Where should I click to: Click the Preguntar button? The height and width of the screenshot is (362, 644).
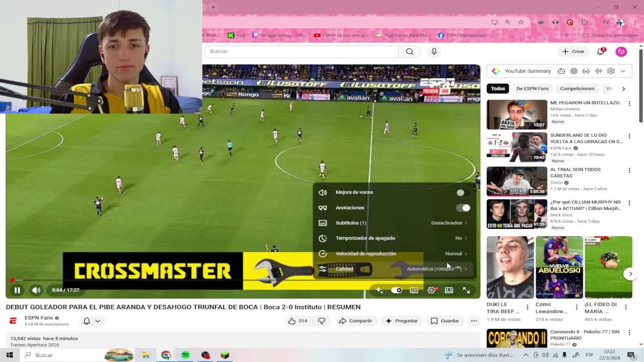[x=401, y=321]
